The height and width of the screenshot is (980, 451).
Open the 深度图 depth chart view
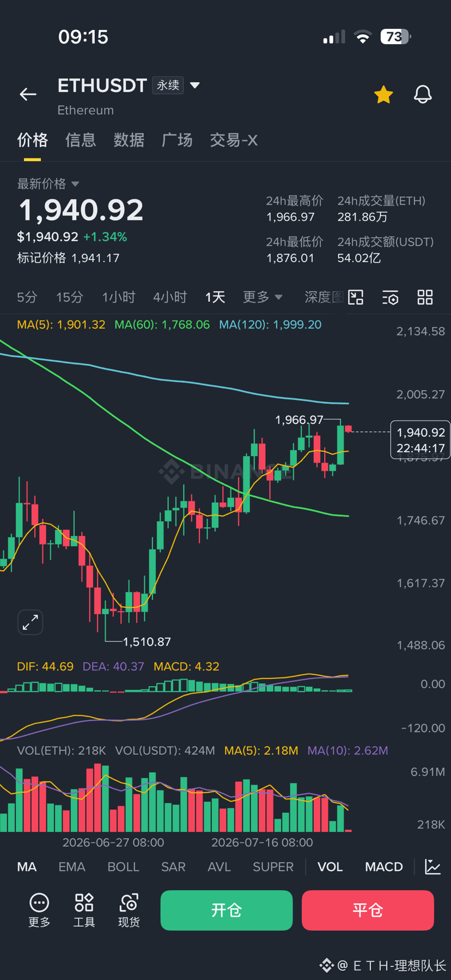(x=324, y=297)
